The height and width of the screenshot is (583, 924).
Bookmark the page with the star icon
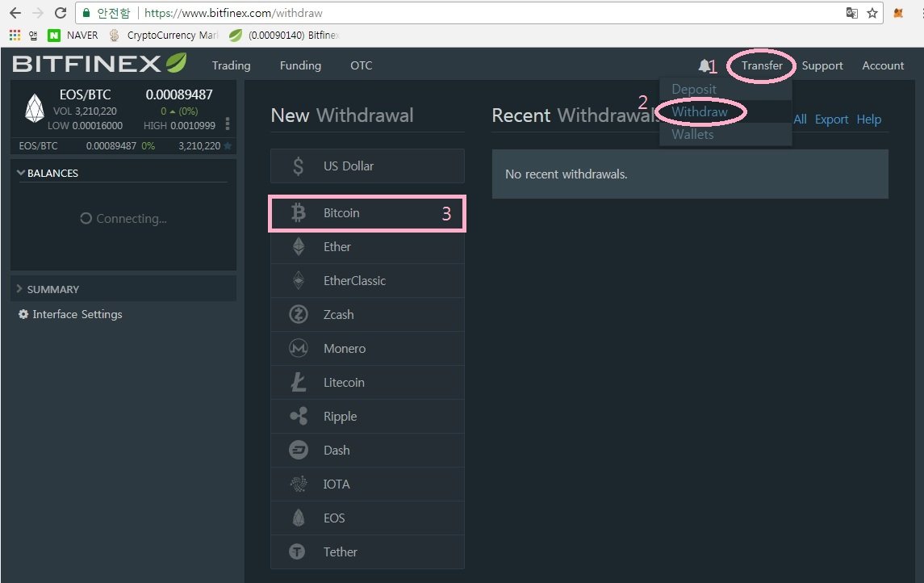coord(872,13)
